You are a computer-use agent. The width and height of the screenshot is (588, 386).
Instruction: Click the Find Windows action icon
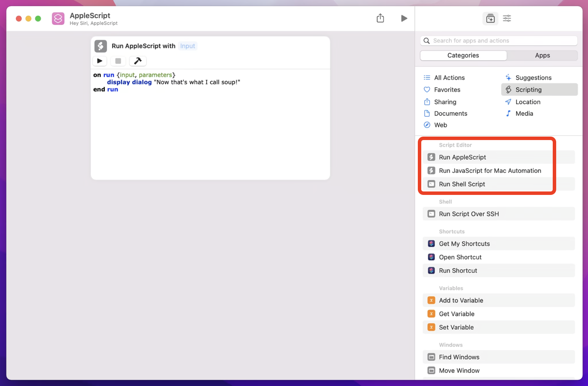tap(431, 357)
